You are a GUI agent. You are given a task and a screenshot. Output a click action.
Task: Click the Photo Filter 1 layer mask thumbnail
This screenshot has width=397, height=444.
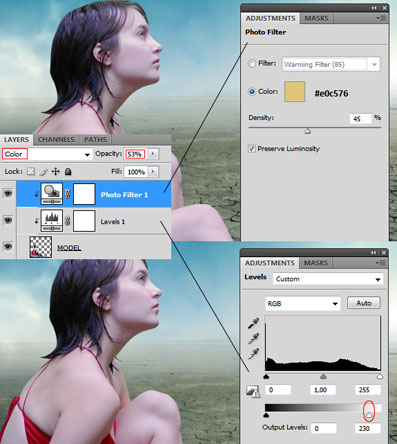click(x=84, y=194)
